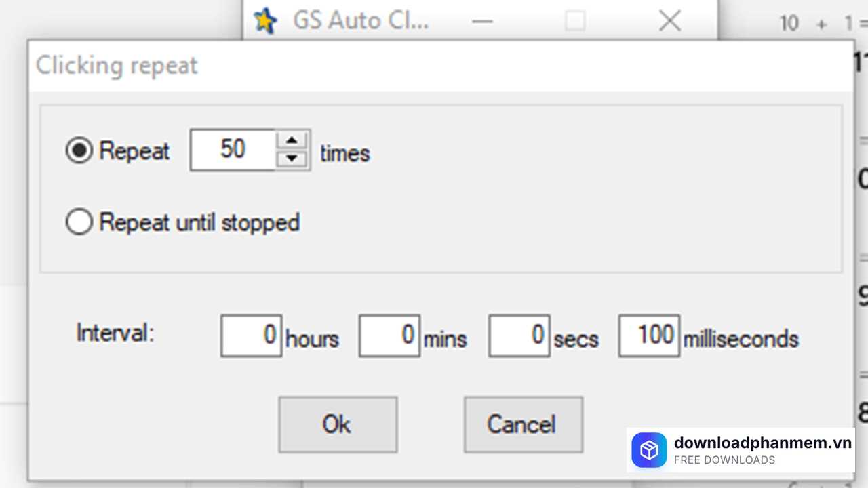
Task: Click the GS Auto Clicker window title text
Action: pyautogui.click(x=360, y=22)
